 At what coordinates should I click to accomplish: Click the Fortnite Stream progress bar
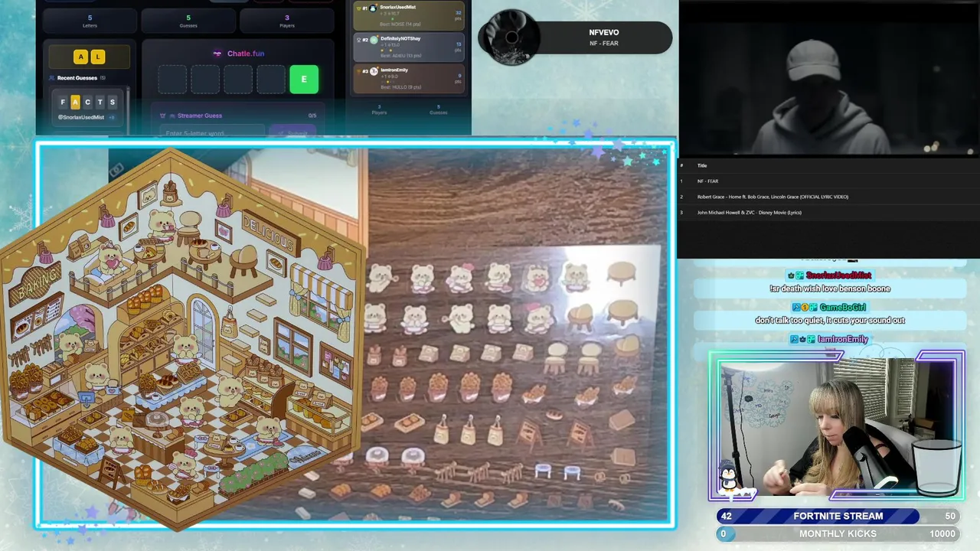pos(838,516)
